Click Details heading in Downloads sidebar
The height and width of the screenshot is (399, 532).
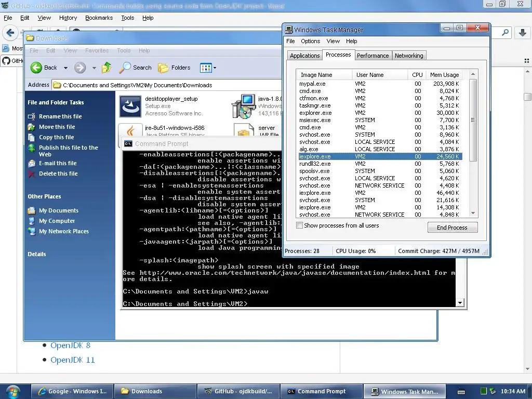click(x=37, y=254)
